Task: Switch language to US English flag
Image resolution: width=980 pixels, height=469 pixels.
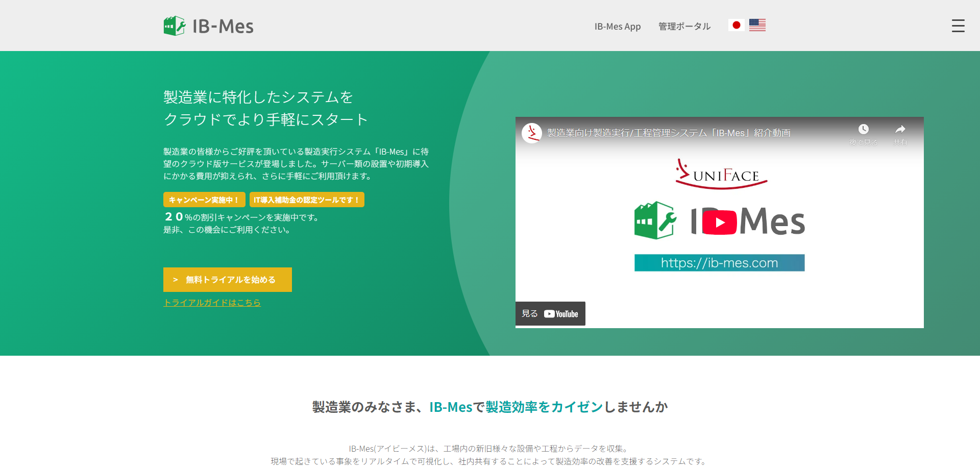Action: coord(757,25)
